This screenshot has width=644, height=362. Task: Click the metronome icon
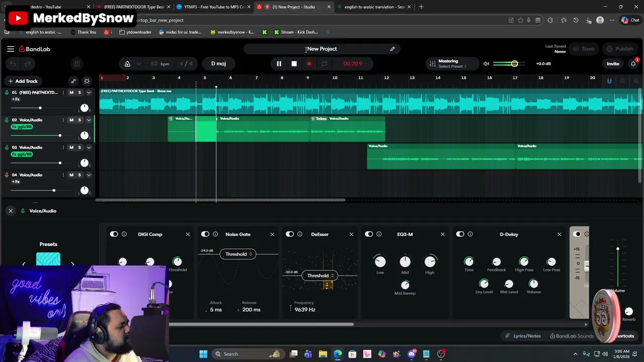127,64
